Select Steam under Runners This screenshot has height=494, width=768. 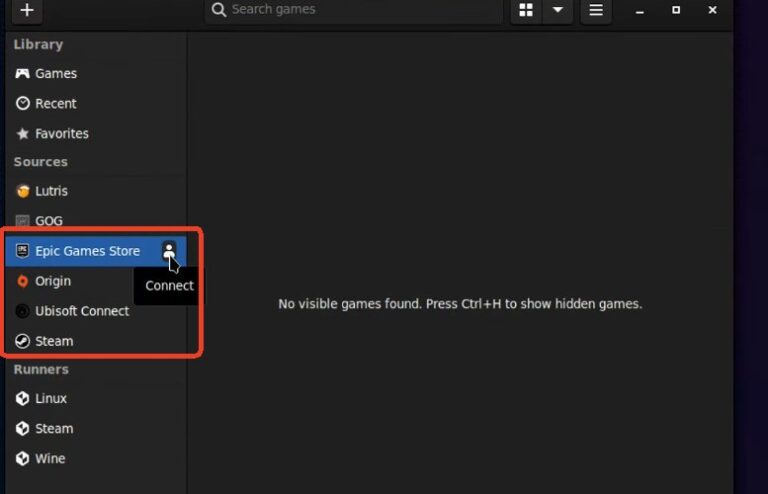pos(96,428)
